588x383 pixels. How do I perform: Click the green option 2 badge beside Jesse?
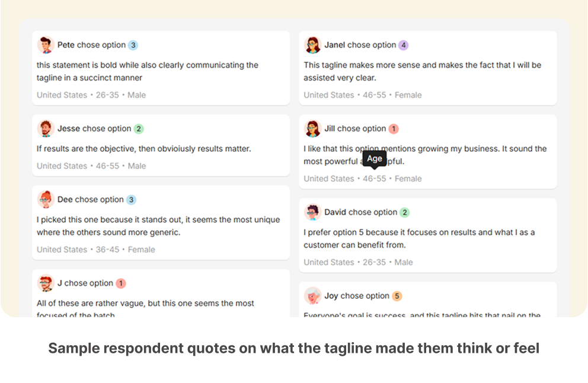click(139, 129)
